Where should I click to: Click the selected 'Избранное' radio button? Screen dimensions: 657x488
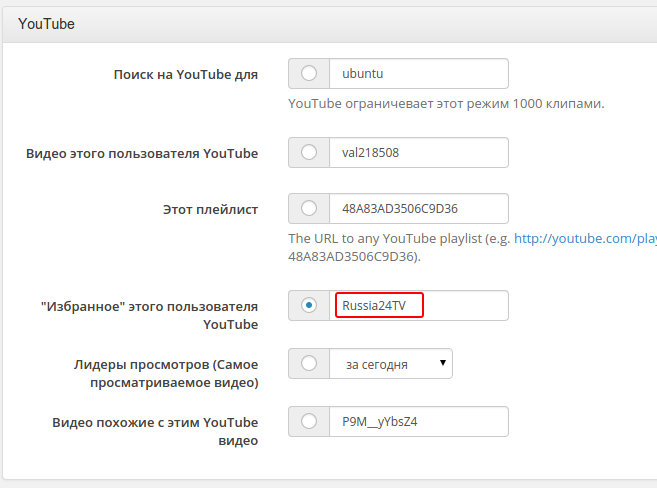(x=309, y=305)
